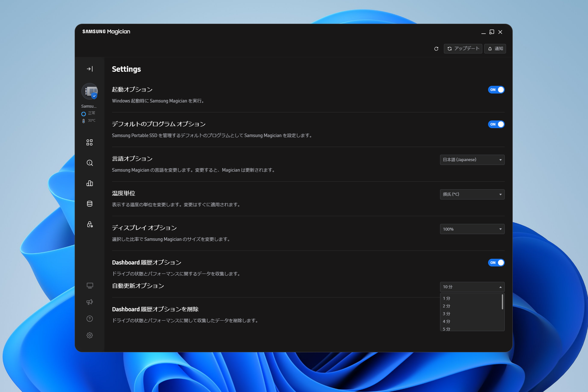Open the Help question mark icon
The height and width of the screenshot is (392, 588).
click(x=90, y=319)
